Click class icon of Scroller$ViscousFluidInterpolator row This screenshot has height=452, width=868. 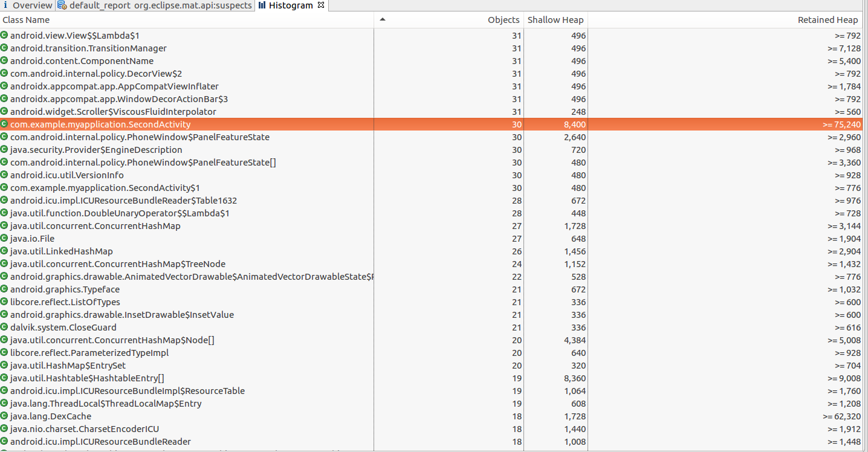(4, 112)
